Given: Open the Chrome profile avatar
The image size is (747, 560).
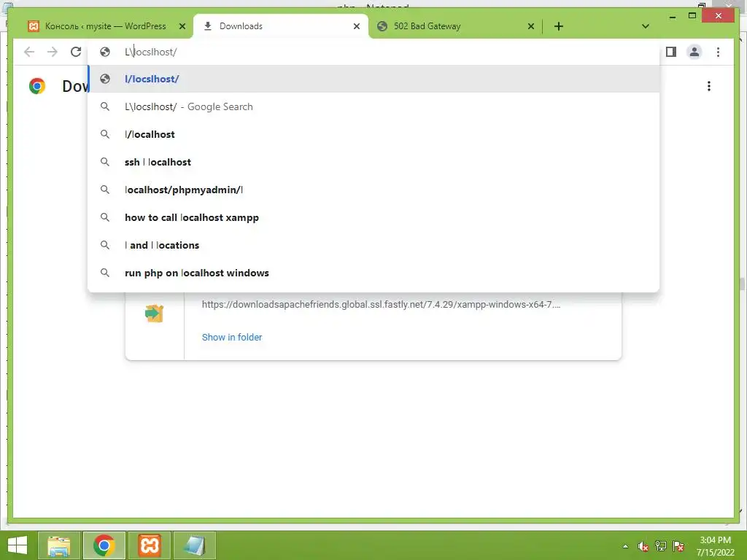Looking at the screenshot, I should (694, 52).
